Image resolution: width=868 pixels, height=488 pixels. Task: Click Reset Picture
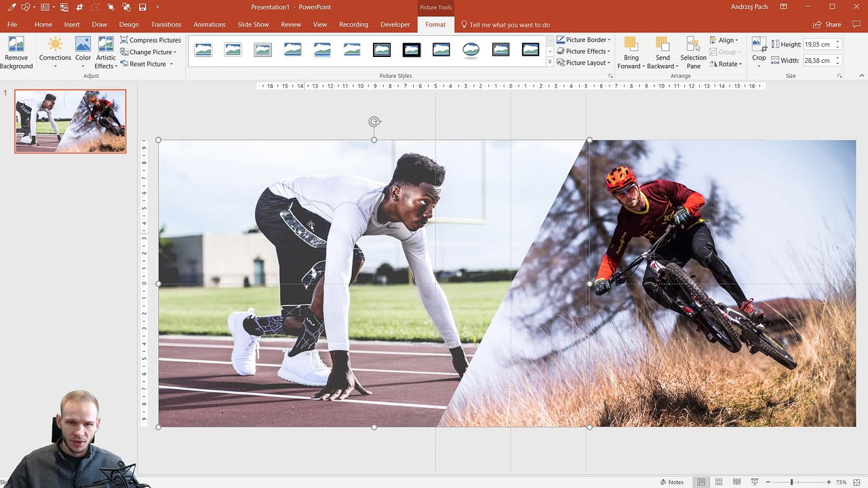click(x=143, y=64)
